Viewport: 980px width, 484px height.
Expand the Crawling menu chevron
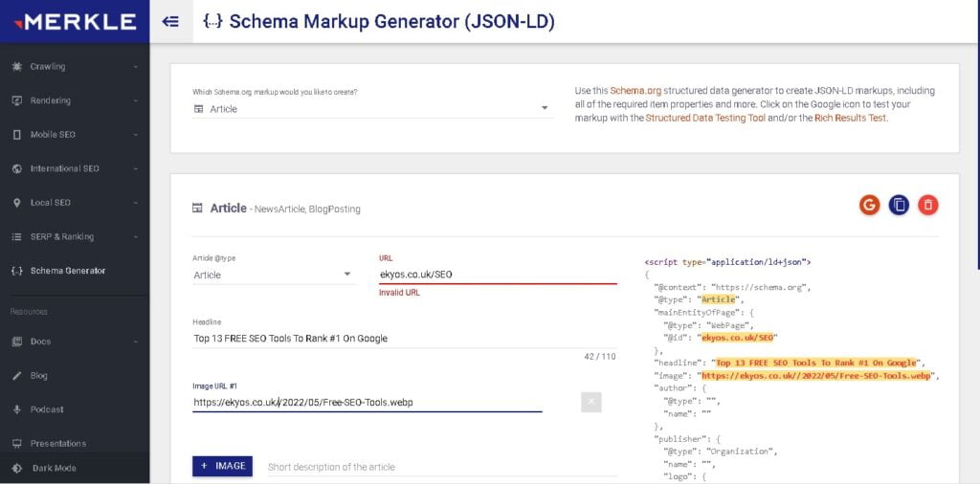[136, 67]
